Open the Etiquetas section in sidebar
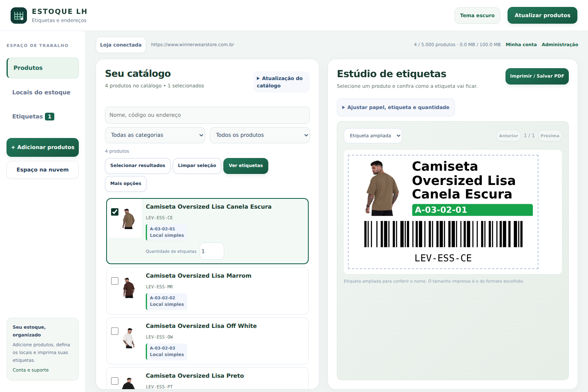The height and width of the screenshot is (392, 588). click(x=42, y=116)
